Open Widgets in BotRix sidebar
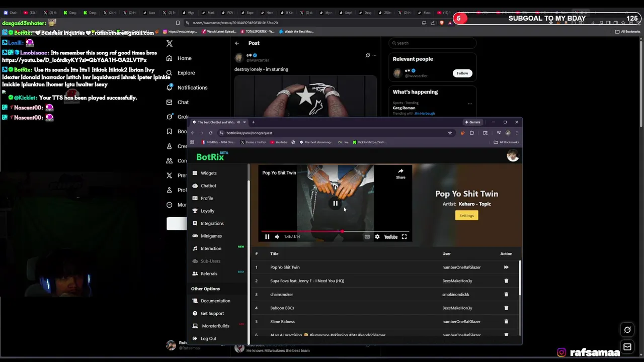644x362 pixels. pyautogui.click(x=208, y=173)
